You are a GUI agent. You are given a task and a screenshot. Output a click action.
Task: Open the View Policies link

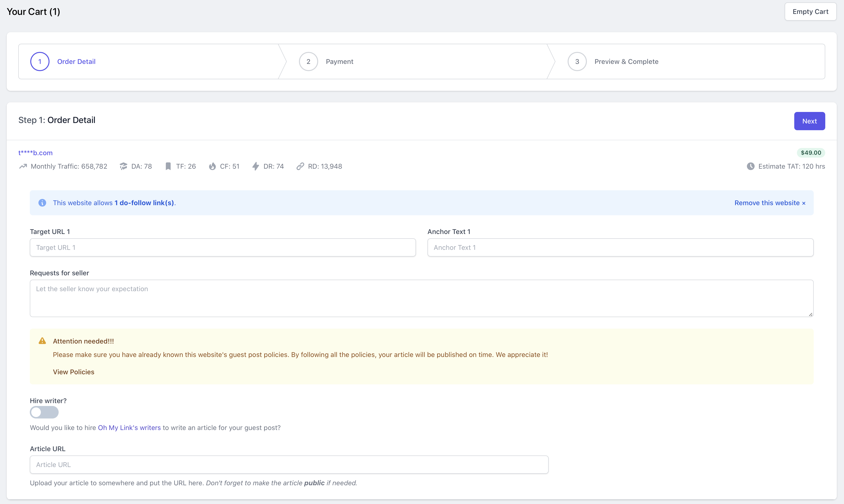coord(74,372)
